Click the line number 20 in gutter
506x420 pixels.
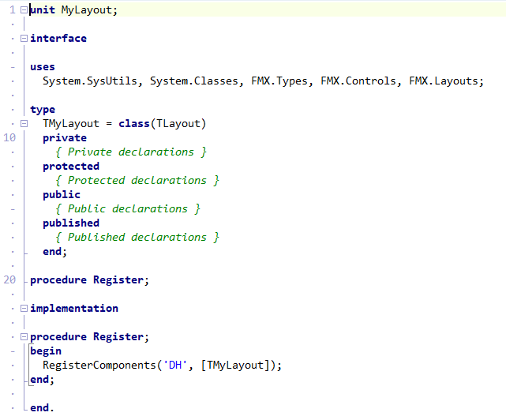coord(9,280)
